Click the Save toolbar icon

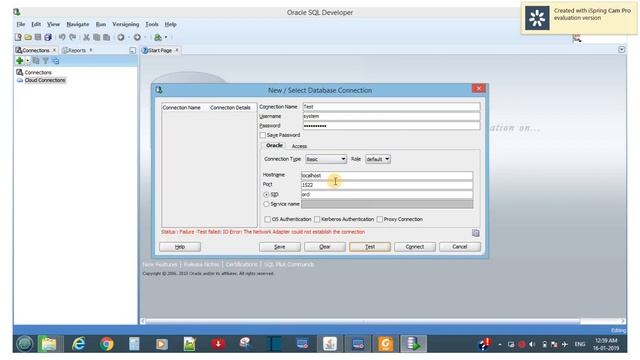(38, 37)
